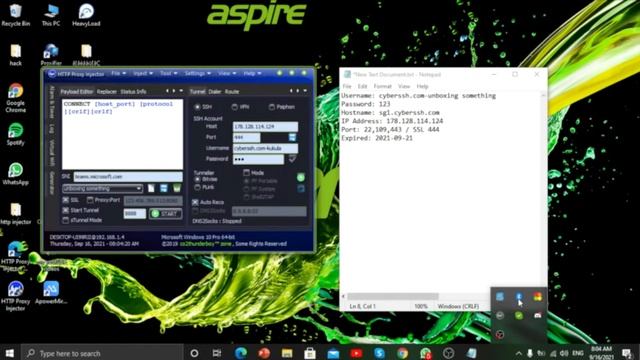This screenshot has width=640, height=360.
Task: Open the Tool menu in HTTP Proxy Injector
Action: tap(169, 73)
